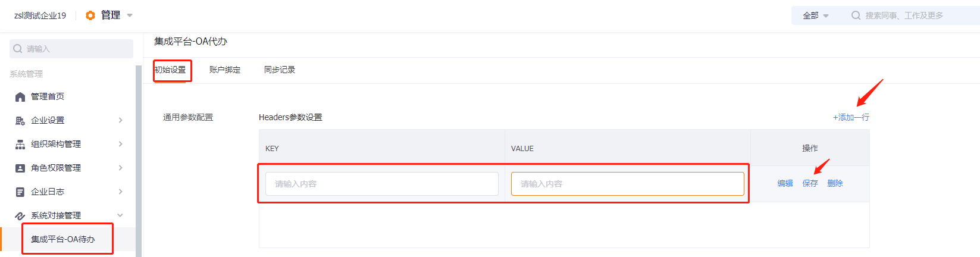Click 保存 in the operations column
The height and width of the screenshot is (257, 980).
click(x=810, y=183)
